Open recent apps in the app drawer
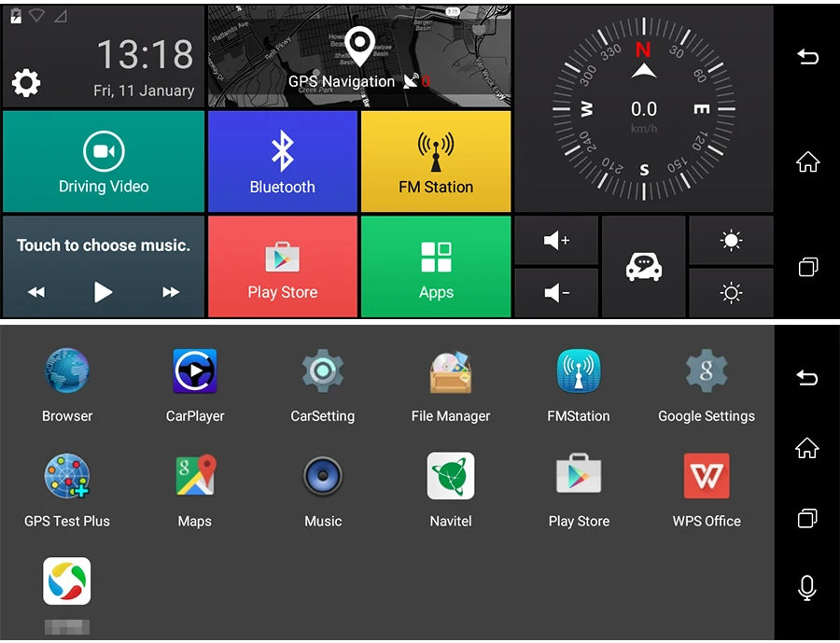This screenshot has width=840, height=643. 807,518
